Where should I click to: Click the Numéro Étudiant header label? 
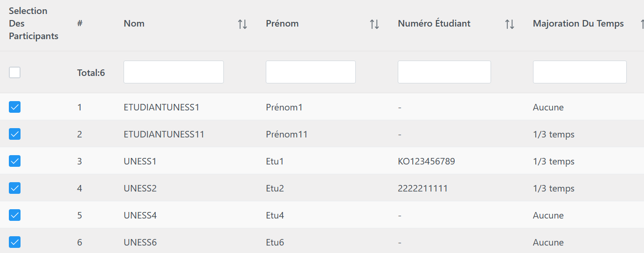pyautogui.click(x=434, y=24)
